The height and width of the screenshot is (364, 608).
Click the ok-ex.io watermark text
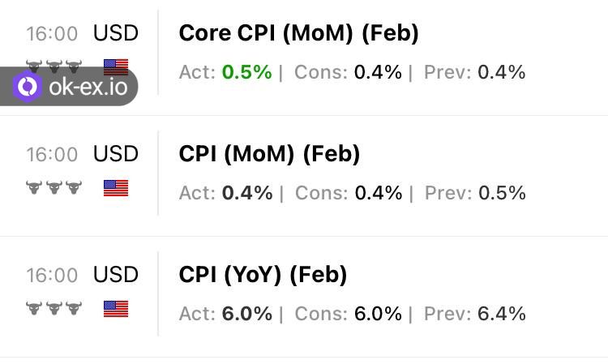[x=88, y=87]
